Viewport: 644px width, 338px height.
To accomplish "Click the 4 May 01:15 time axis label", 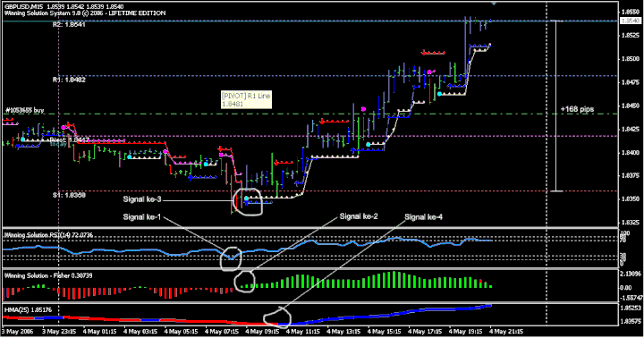I will [x=100, y=332].
